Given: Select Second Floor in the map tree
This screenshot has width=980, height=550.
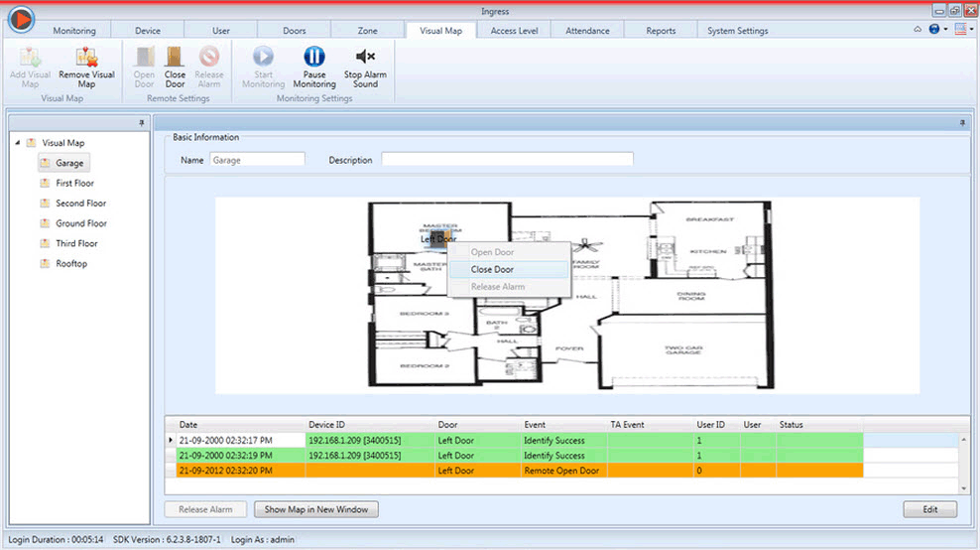Looking at the screenshot, I should point(80,204).
